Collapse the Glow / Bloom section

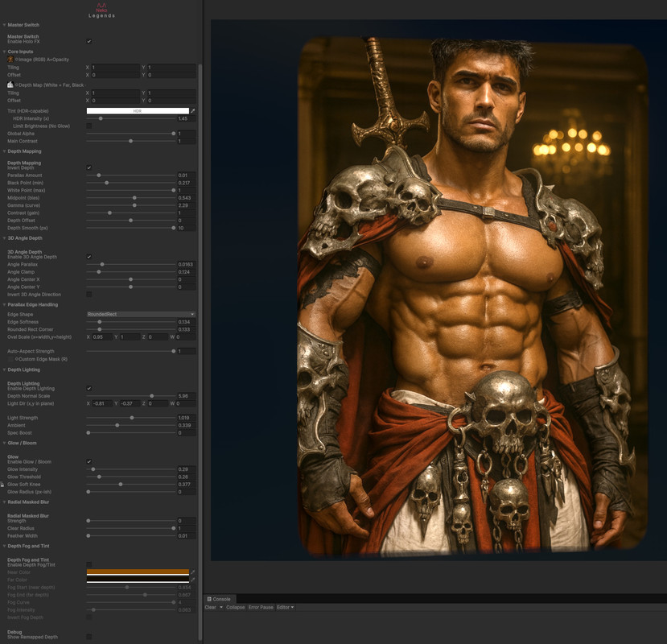coord(4,443)
